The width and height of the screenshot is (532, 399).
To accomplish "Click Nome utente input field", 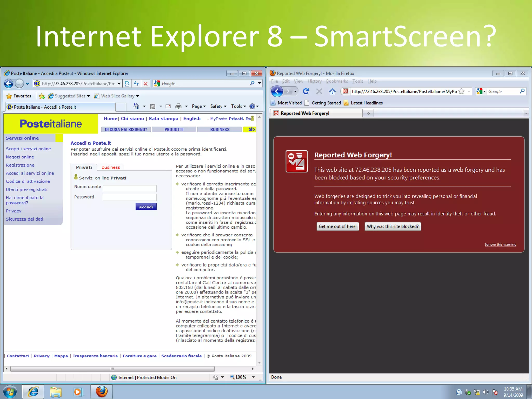I will [129, 188].
